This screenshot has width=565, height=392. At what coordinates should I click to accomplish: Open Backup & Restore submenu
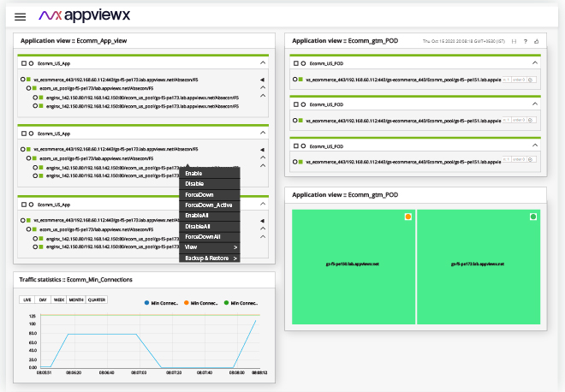(x=210, y=258)
